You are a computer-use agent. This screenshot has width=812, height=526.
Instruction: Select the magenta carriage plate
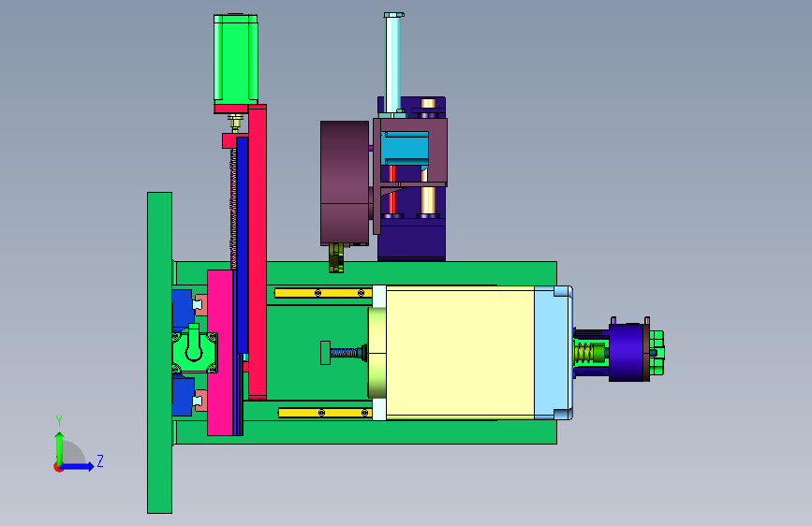pyautogui.click(x=220, y=353)
